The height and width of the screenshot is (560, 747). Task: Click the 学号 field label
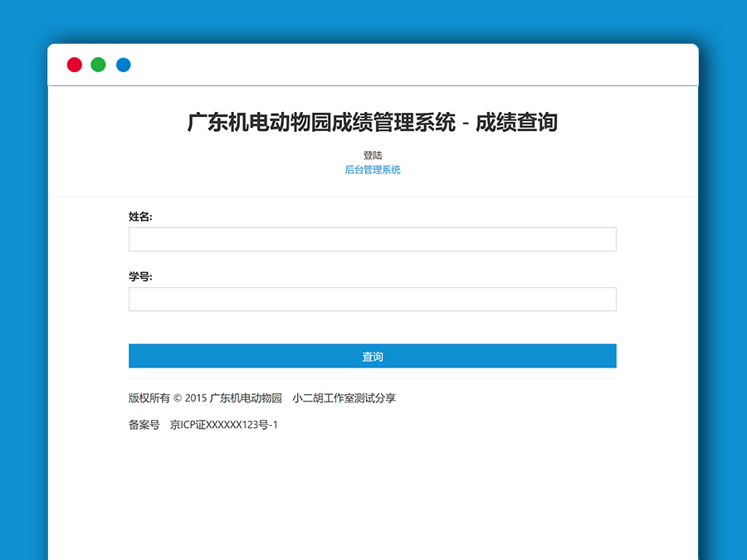coord(139,275)
